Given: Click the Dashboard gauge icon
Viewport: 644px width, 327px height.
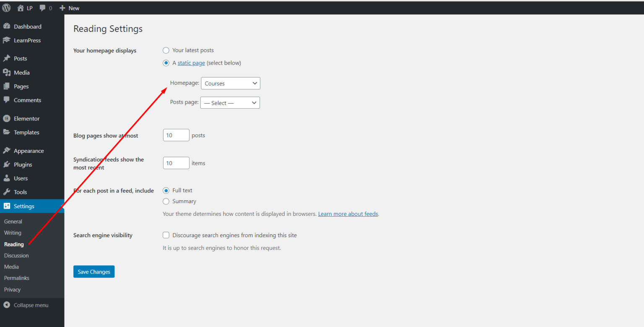Looking at the screenshot, I should click(x=7, y=26).
